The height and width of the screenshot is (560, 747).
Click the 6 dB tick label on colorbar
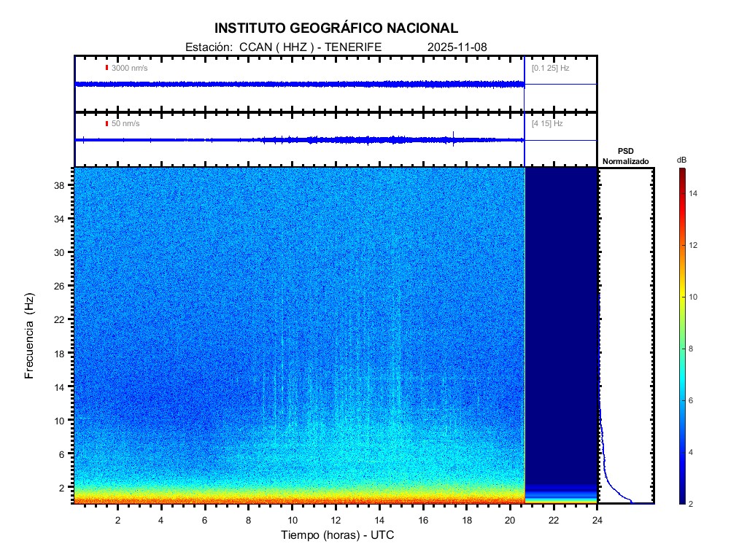pos(694,401)
